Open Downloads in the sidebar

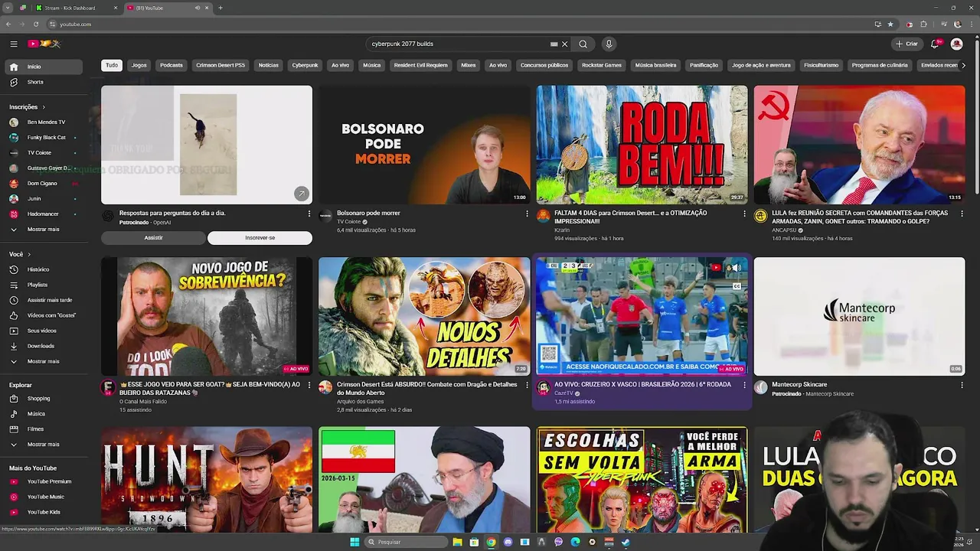click(45, 346)
